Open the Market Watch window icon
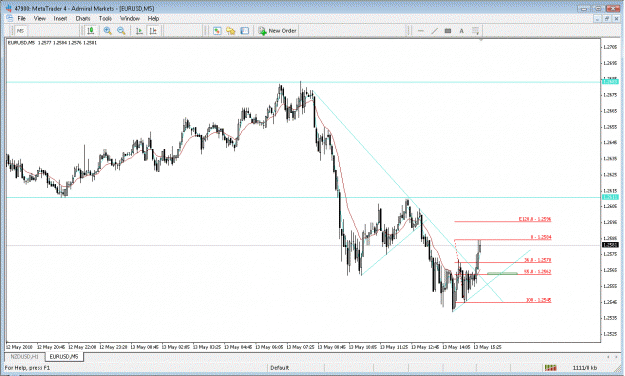The image size is (625, 376). 217,31
